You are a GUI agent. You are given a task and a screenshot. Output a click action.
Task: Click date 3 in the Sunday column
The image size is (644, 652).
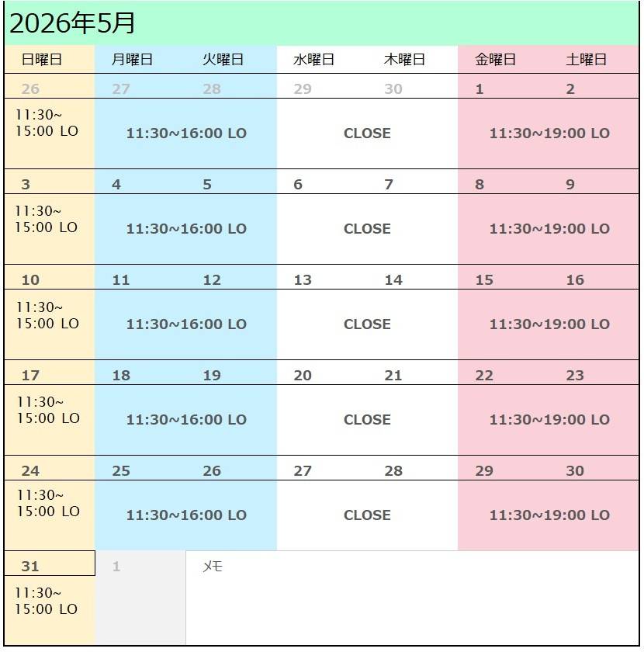26,185
